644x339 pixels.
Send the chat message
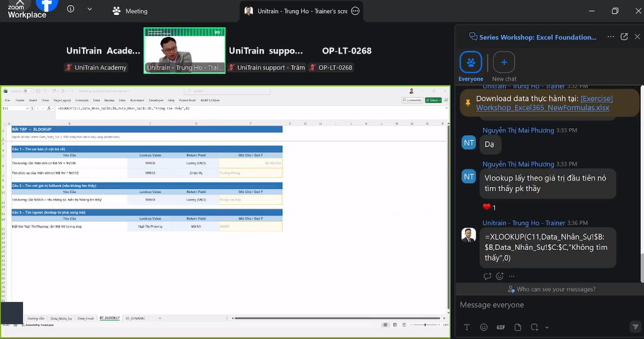pos(635,327)
